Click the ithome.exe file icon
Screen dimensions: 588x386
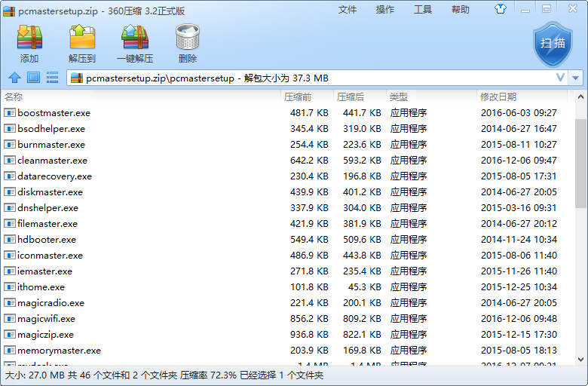click(10, 287)
